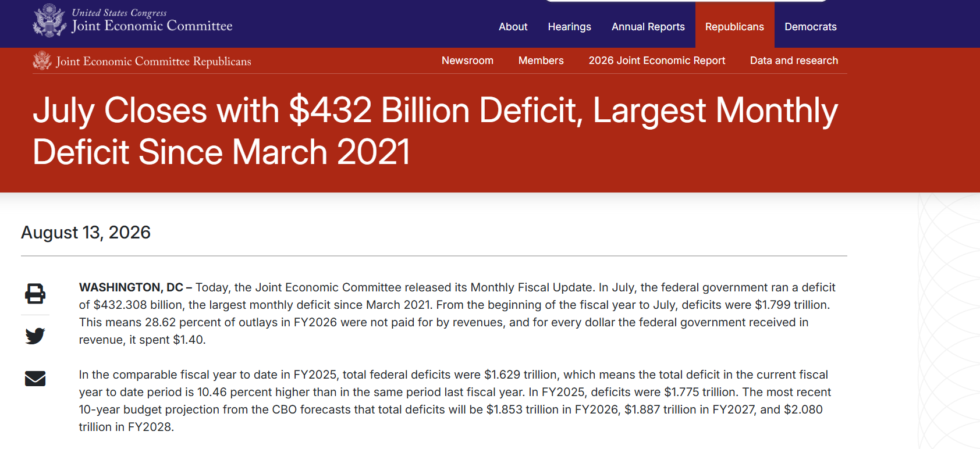Share the article on Twitter
This screenshot has width=980, height=449.
coord(35,336)
